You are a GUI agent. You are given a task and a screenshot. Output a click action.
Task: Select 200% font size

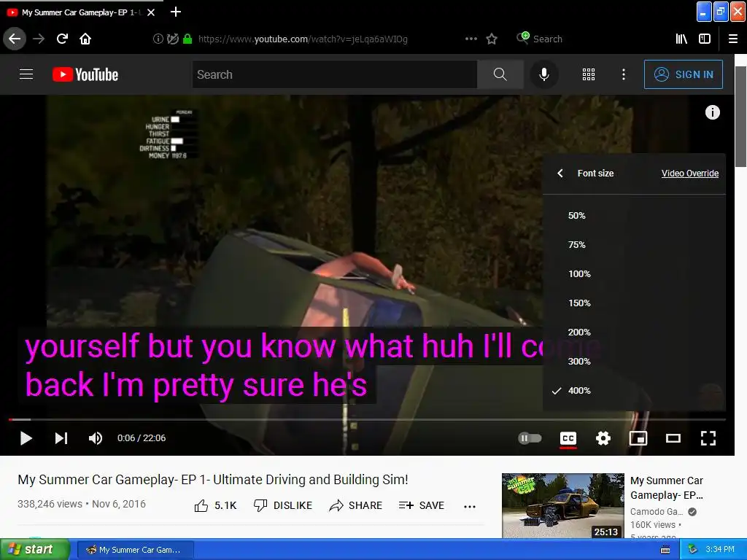tap(634, 332)
